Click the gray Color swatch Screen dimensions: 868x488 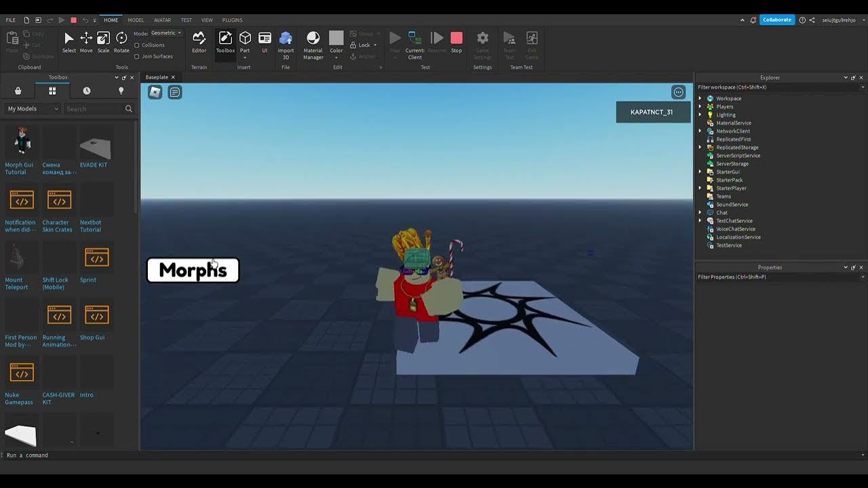pos(336,38)
